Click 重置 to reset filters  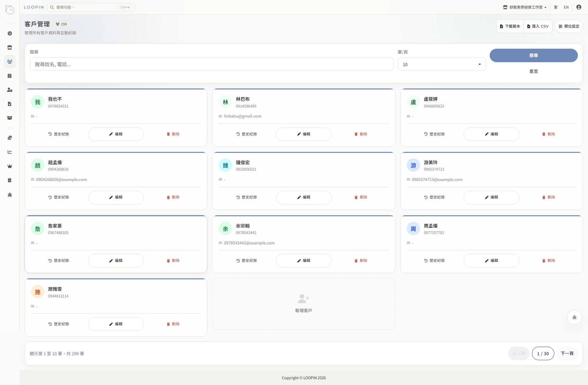[533, 71]
